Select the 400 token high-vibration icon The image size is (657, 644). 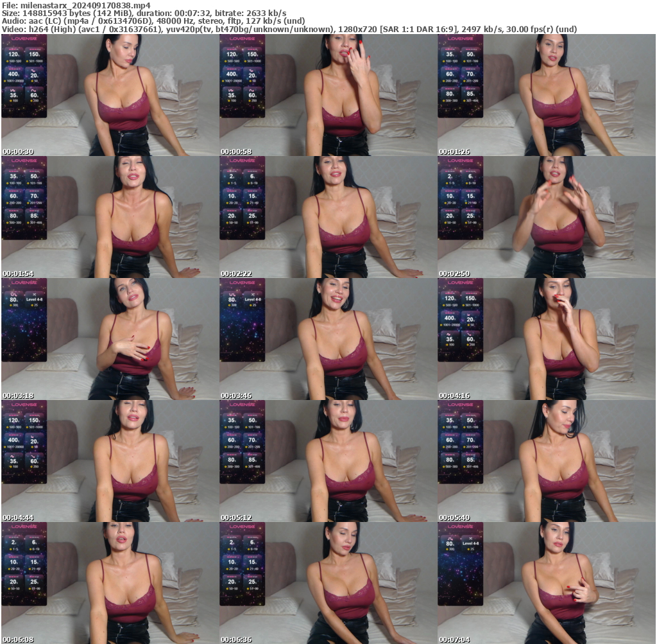[x=13, y=74]
